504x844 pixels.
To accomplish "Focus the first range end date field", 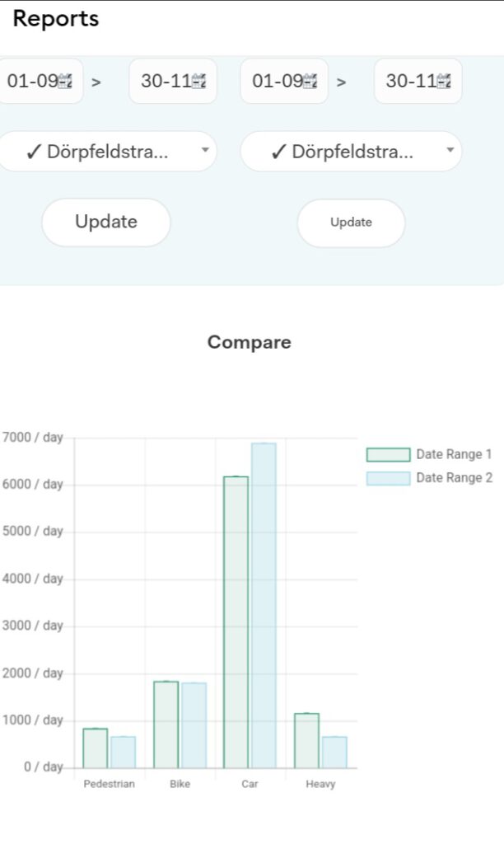I will tap(163, 82).
